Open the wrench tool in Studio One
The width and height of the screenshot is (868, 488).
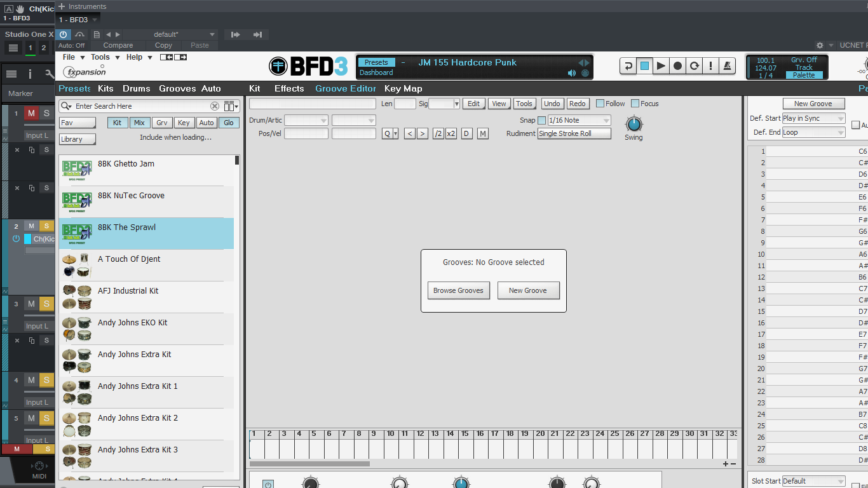click(50, 74)
